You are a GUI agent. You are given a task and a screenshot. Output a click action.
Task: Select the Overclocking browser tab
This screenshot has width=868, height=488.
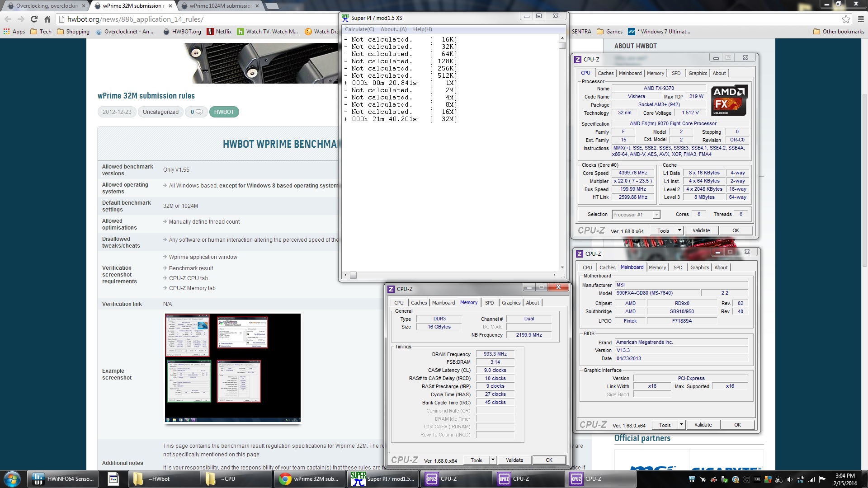[x=47, y=6]
